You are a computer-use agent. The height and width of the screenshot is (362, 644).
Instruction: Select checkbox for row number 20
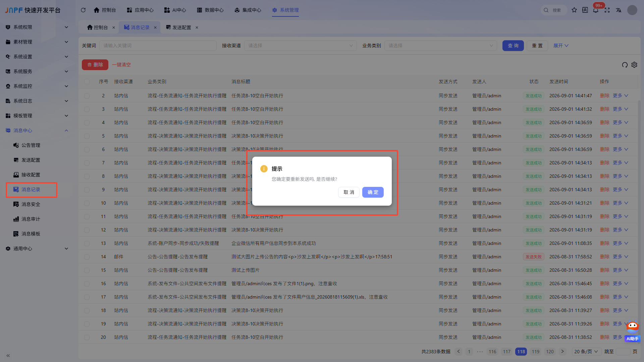click(87, 337)
